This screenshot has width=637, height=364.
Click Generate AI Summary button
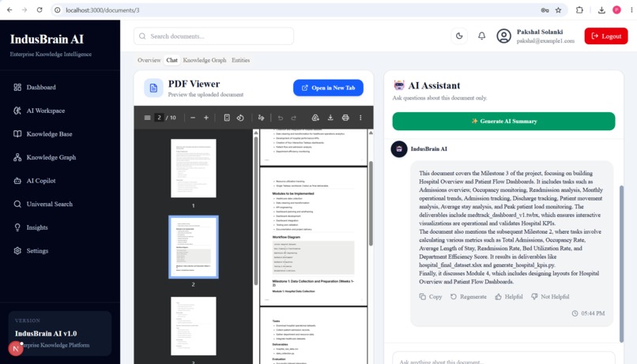pyautogui.click(x=503, y=122)
